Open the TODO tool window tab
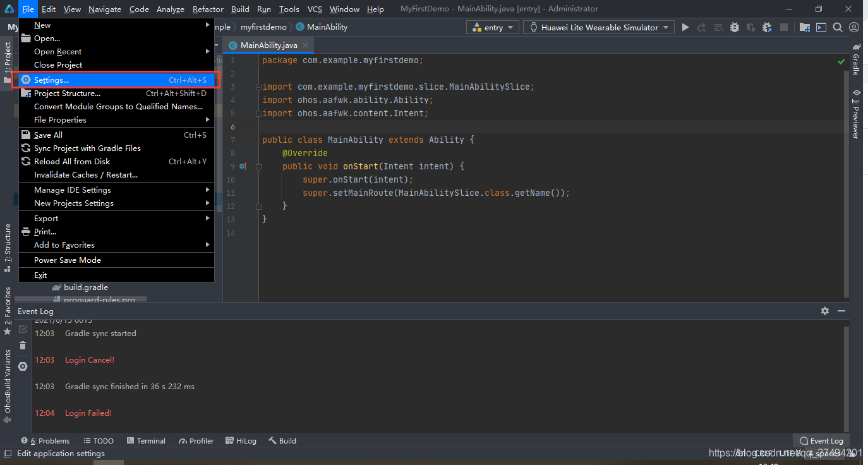The image size is (868, 465). coord(98,441)
